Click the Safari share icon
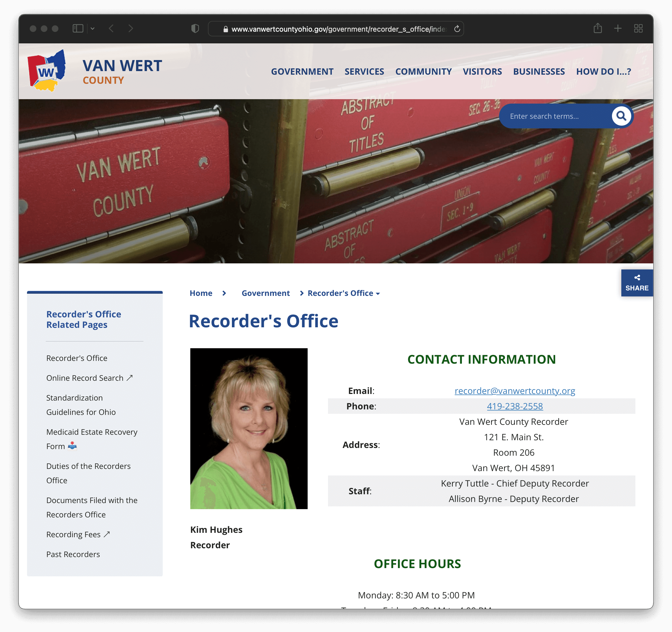Image resolution: width=672 pixels, height=632 pixels. pos(597,28)
